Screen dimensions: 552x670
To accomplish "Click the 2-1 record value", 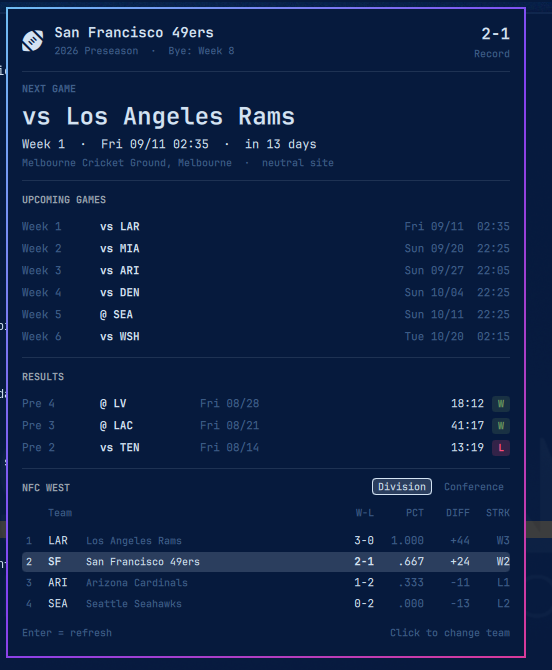I will [x=496, y=34].
